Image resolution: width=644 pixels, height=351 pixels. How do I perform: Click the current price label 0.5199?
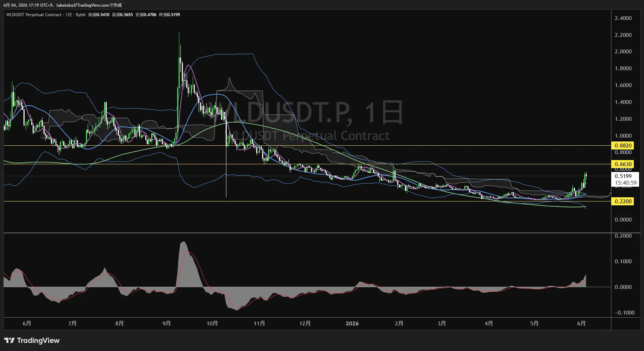(623, 176)
